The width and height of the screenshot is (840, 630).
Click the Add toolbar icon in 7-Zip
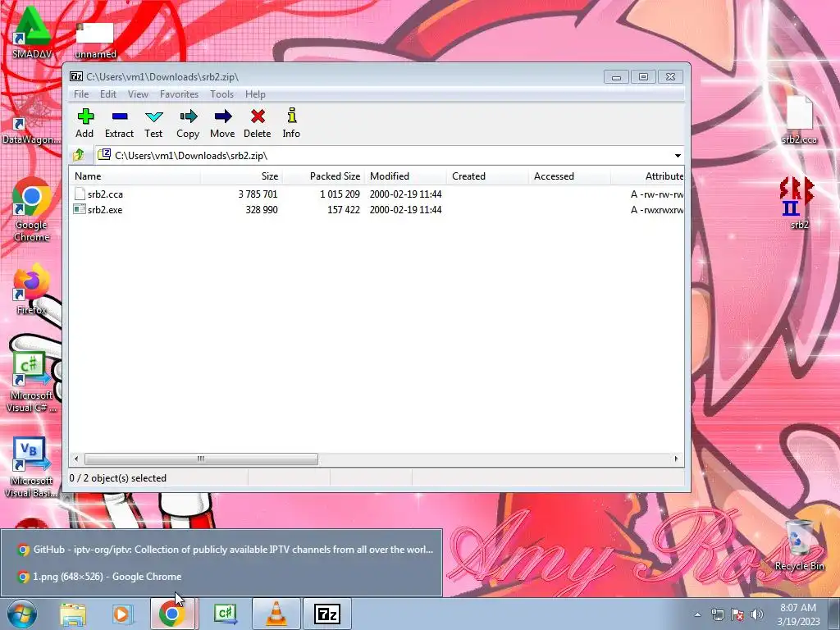coord(84,123)
